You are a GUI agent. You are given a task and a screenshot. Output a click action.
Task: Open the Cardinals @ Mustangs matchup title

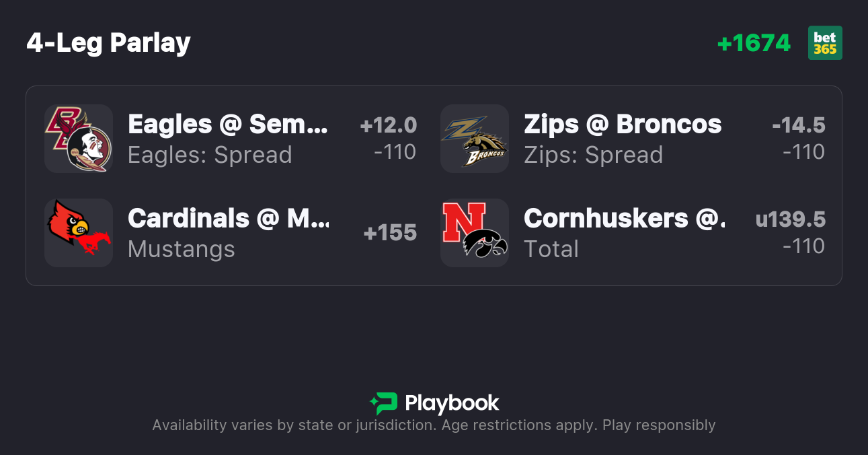pos(228,218)
